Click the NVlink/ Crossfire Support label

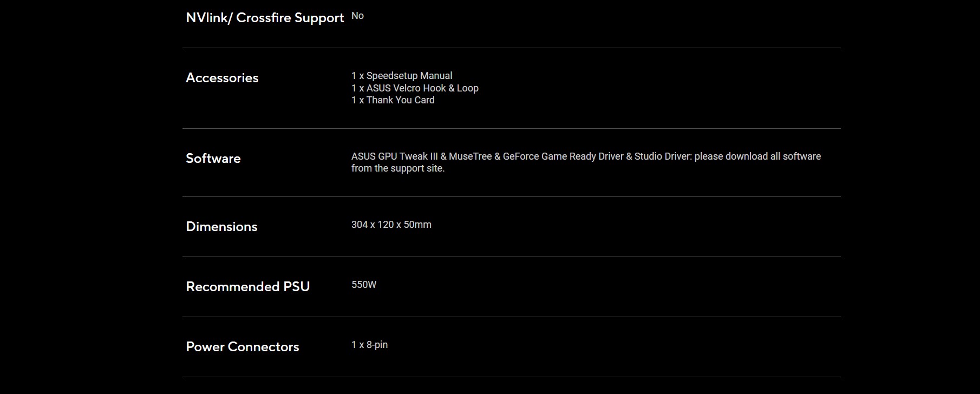[x=265, y=18]
